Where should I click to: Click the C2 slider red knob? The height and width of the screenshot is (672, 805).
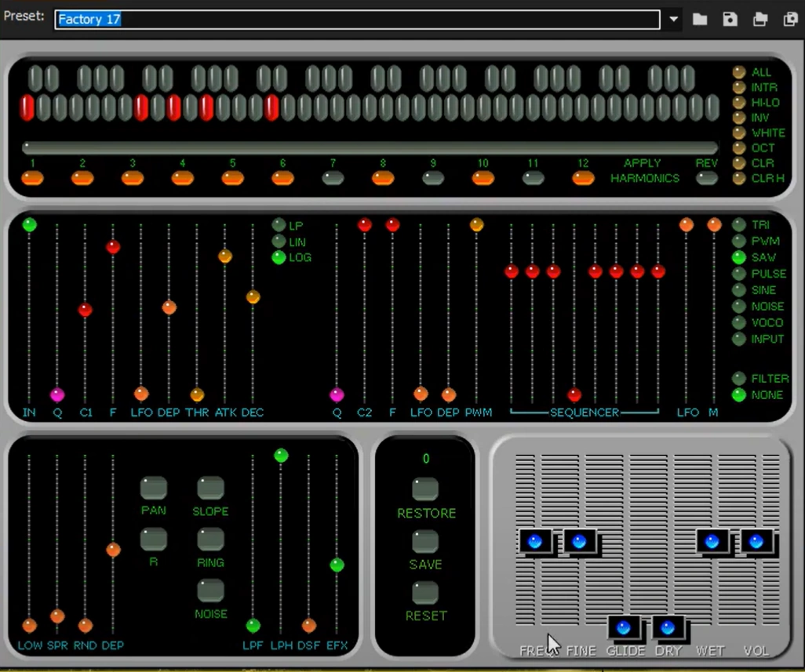[365, 225]
